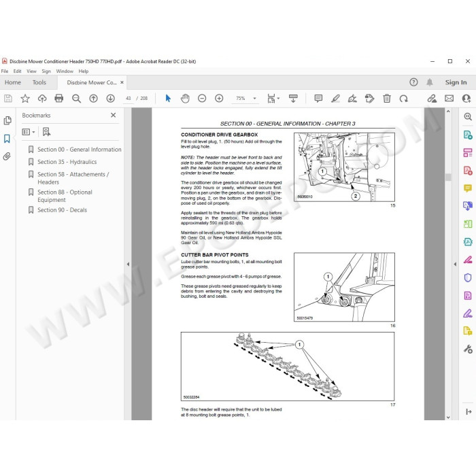Click the Rotate page icon
The width and height of the screenshot is (476, 476).
coord(403,99)
